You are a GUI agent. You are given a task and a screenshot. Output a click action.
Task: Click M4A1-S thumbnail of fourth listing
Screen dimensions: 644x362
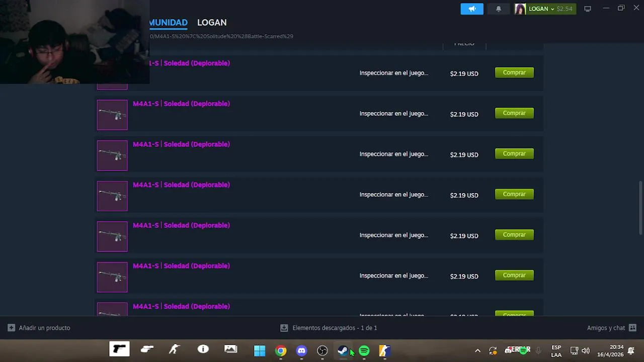(x=112, y=196)
